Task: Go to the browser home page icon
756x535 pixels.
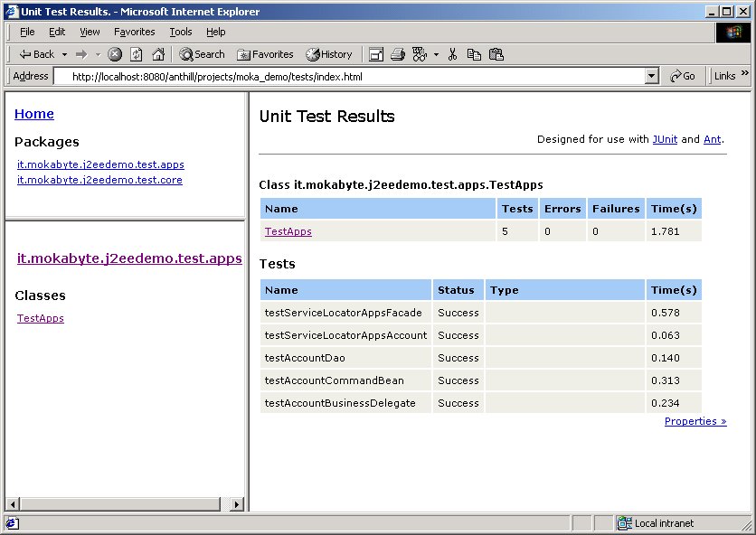Action: click(x=158, y=54)
